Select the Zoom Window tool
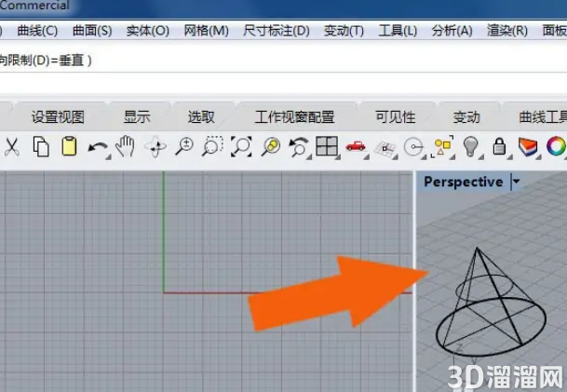 (212, 146)
